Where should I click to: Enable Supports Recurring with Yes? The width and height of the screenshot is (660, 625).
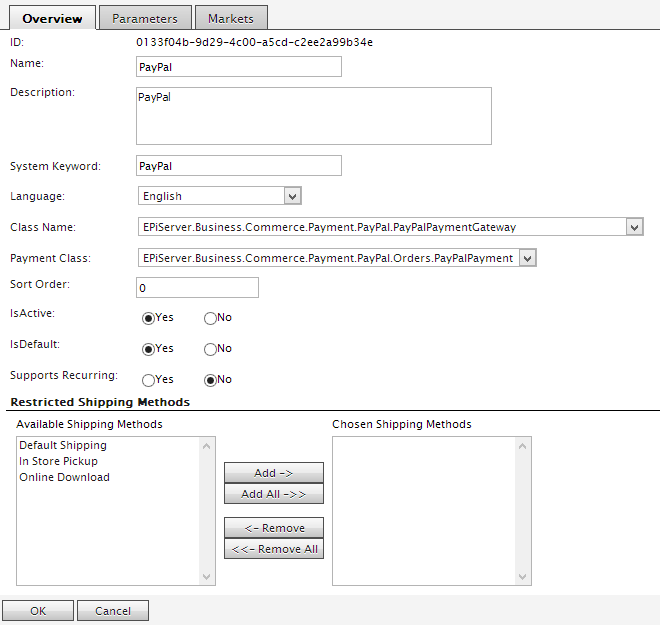click(x=149, y=380)
